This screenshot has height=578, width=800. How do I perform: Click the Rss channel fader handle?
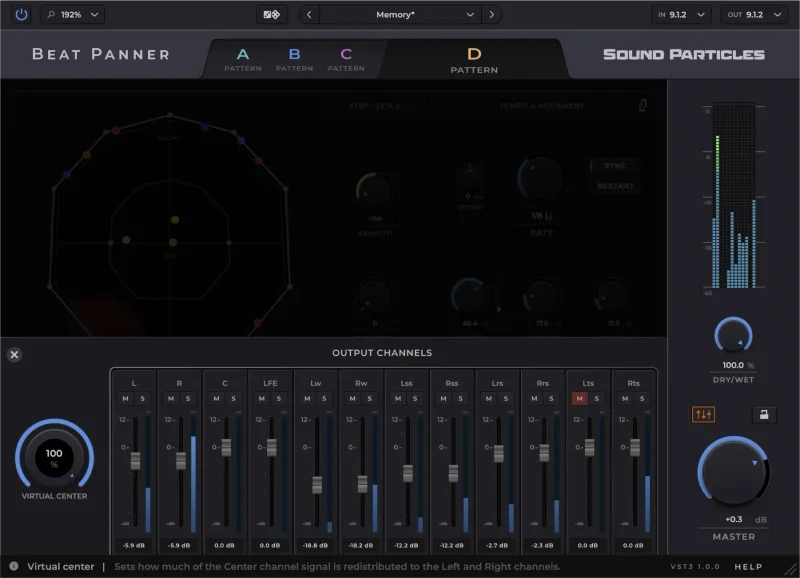[453, 473]
